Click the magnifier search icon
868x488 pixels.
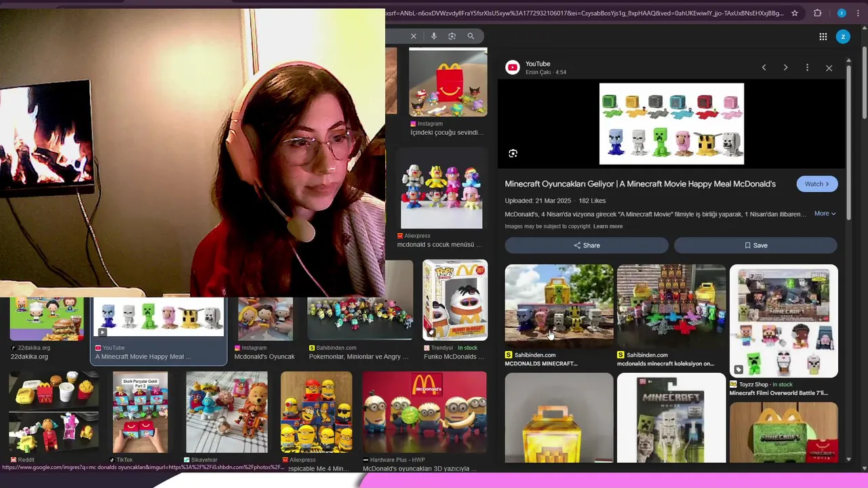pyautogui.click(x=471, y=36)
